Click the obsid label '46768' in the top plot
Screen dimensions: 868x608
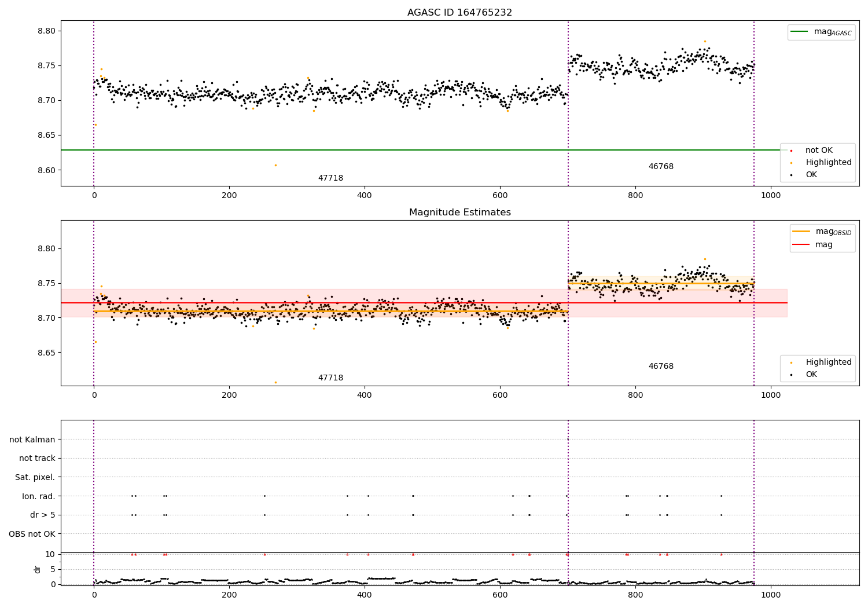pyautogui.click(x=661, y=167)
